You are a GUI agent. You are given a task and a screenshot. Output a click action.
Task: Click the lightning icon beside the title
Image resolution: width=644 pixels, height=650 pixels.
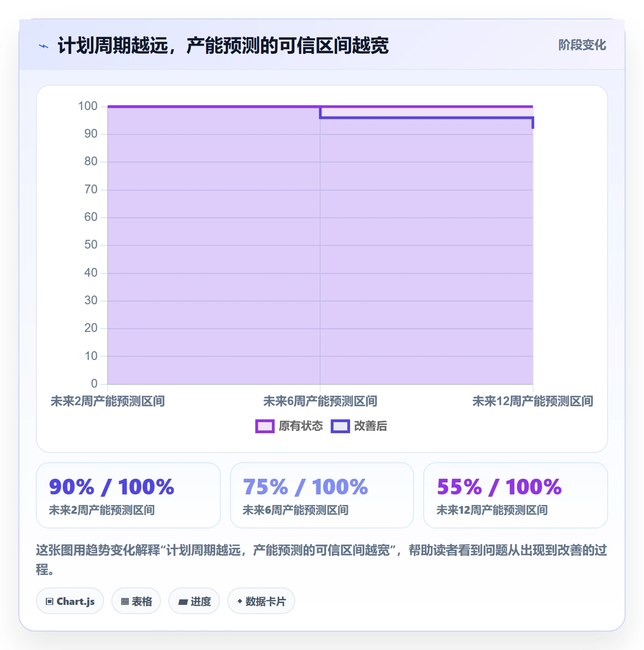(44, 46)
